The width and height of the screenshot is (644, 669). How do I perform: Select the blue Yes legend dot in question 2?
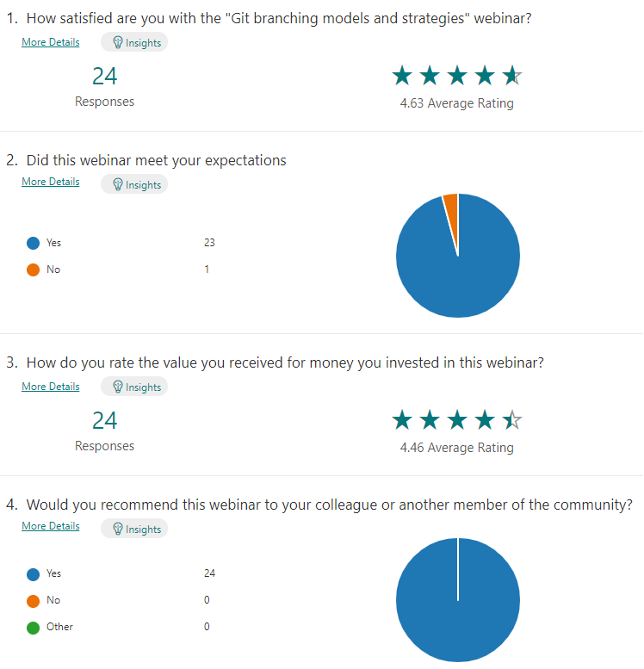coord(33,243)
